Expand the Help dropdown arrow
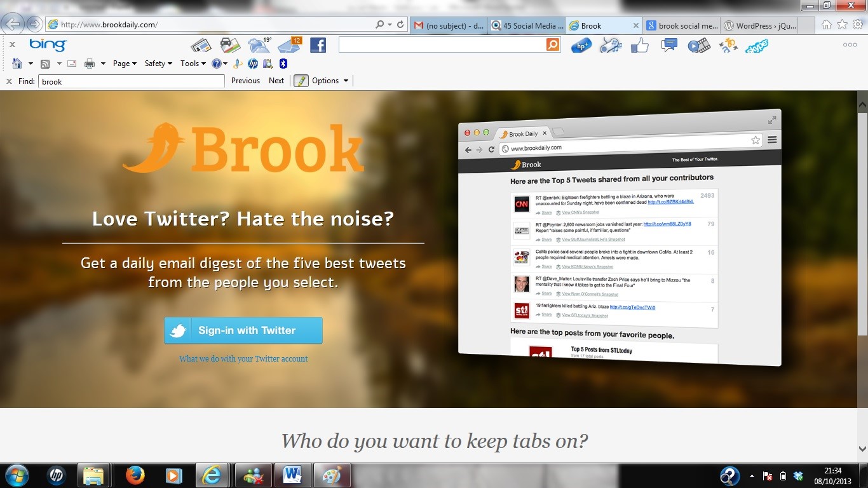The image size is (868, 488). pos(226,64)
